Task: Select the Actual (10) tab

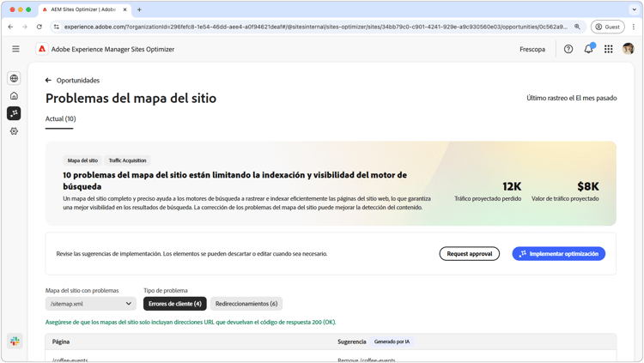Action: point(60,118)
